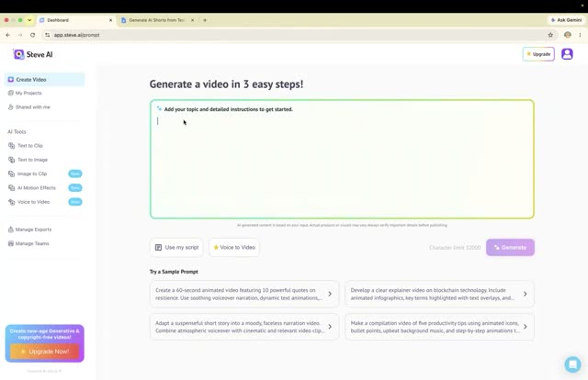588x380 pixels.
Task: Click chevron on resilience quotes prompt card
Action: 330,295
